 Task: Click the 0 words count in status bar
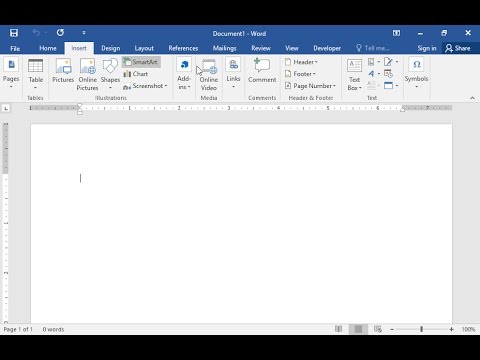click(x=53, y=329)
